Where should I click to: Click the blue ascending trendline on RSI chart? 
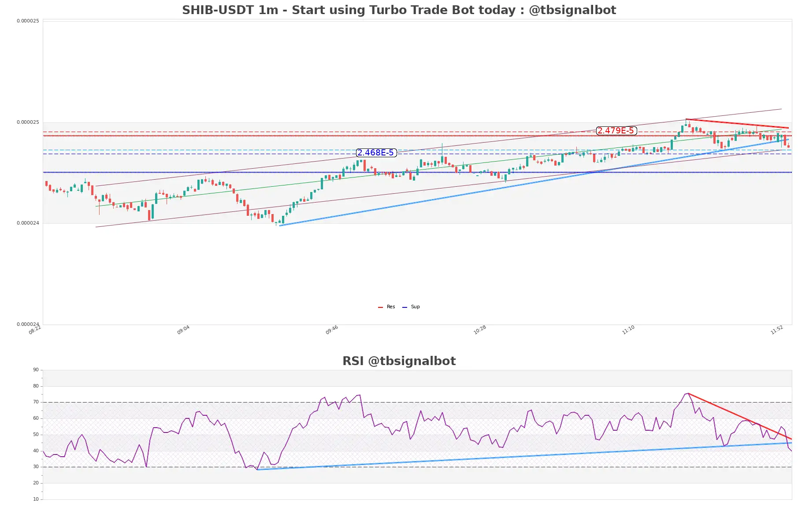(x=524, y=456)
